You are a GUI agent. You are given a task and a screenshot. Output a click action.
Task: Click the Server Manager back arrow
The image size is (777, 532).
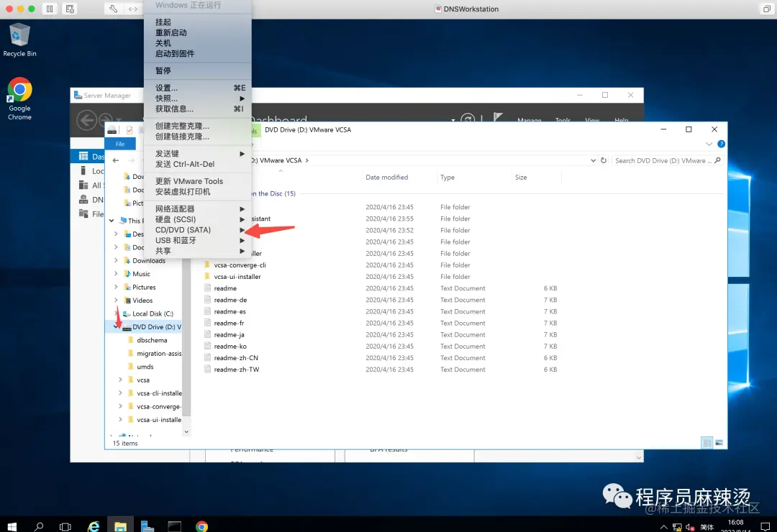pos(87,120)
